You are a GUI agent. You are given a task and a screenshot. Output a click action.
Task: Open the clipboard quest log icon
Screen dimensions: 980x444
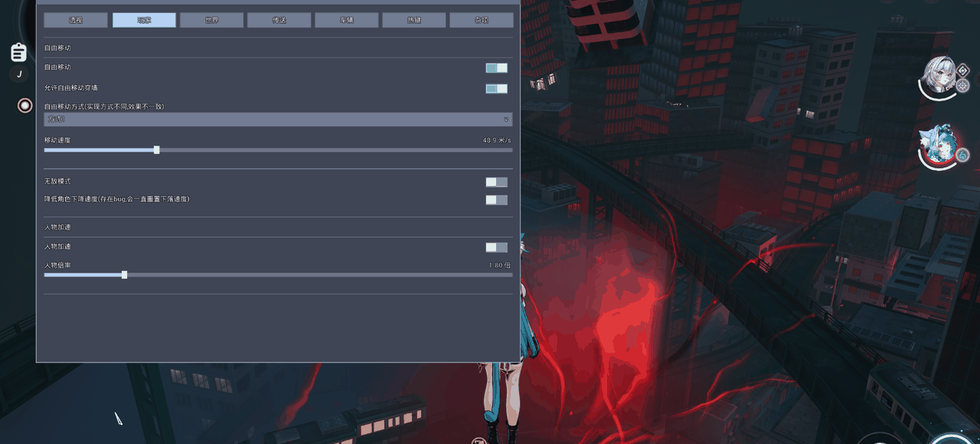pos(19,52)
